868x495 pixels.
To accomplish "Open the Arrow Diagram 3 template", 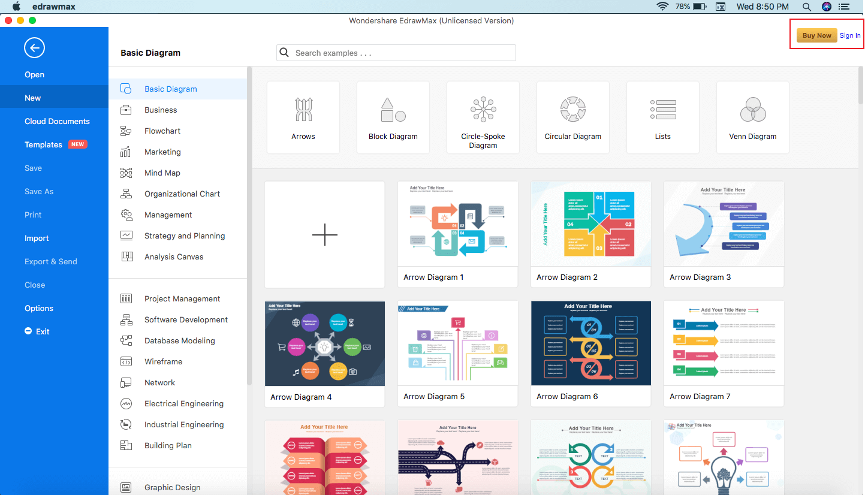I will (724, 234).
